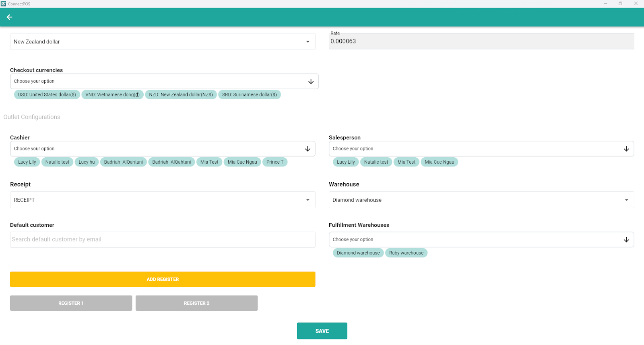Viewport: 644px width, 345px height.
Task: Click the Fulfillment Warehouses down arrow icon
Action: tap(626, 240)
